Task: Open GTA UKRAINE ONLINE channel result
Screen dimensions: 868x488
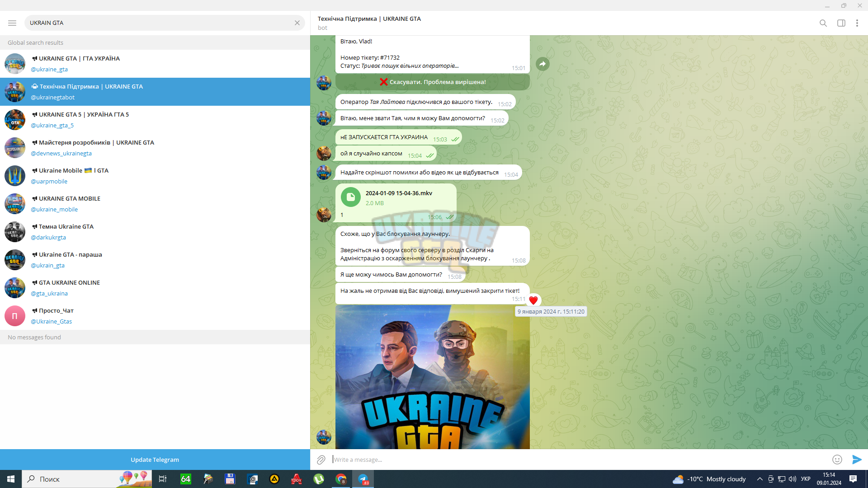Action: [x=155, y=288]
